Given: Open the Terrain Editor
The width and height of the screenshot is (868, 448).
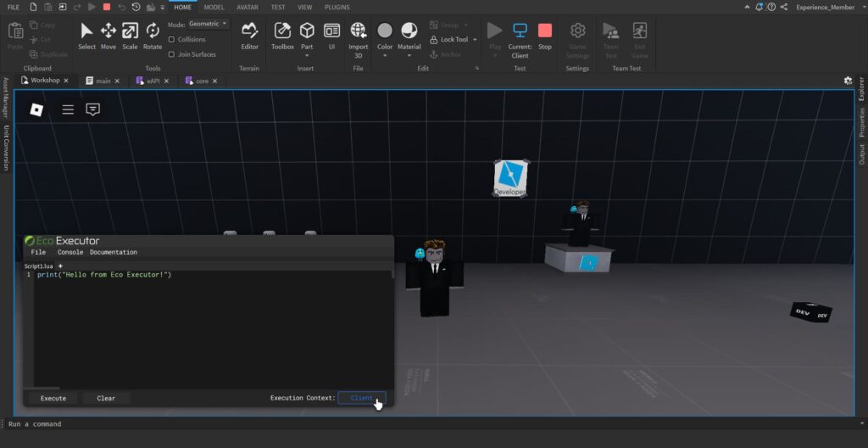Looking at the screenshot, I should coord(250,36).
